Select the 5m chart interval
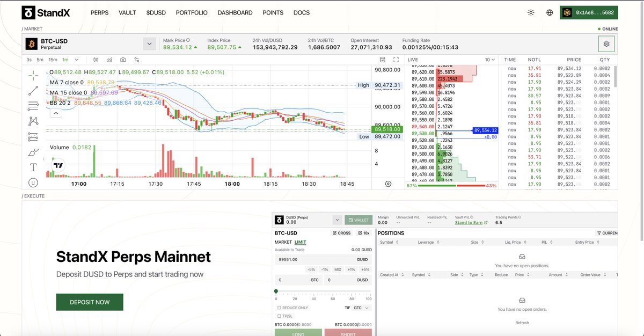 pos(40,60)
